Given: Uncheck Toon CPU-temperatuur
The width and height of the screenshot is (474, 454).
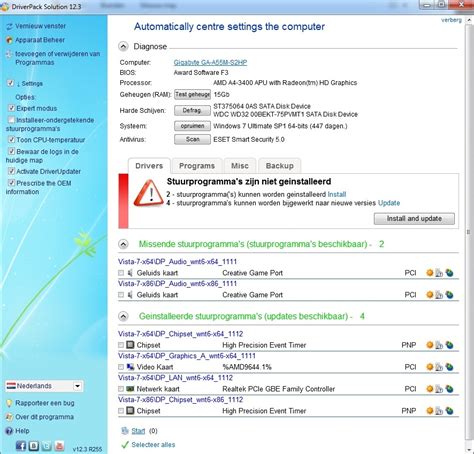Looking at the screenshot, I should point(11,139).
